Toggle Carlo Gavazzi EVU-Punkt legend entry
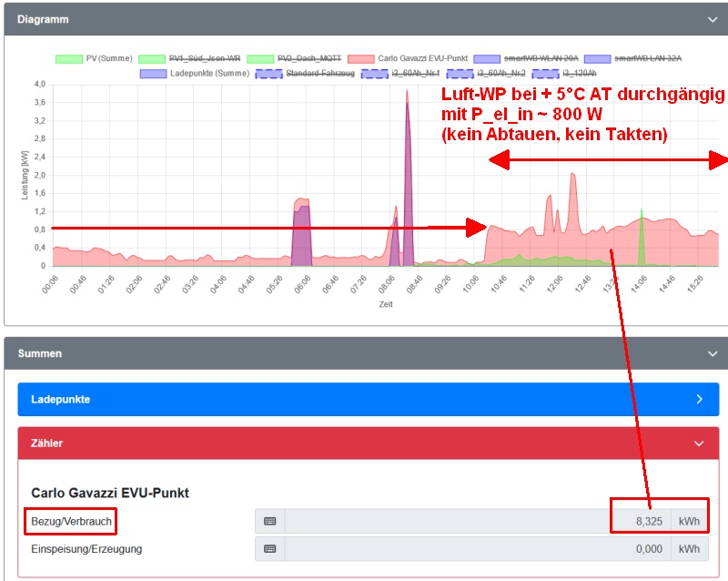Screen dimensions: 728x581 tap(408, 58)
